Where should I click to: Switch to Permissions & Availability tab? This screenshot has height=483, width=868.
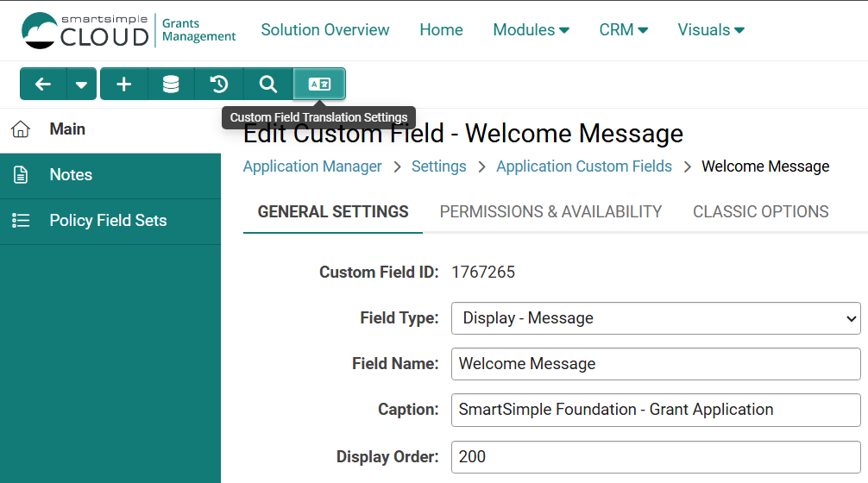tap(550, 212)
